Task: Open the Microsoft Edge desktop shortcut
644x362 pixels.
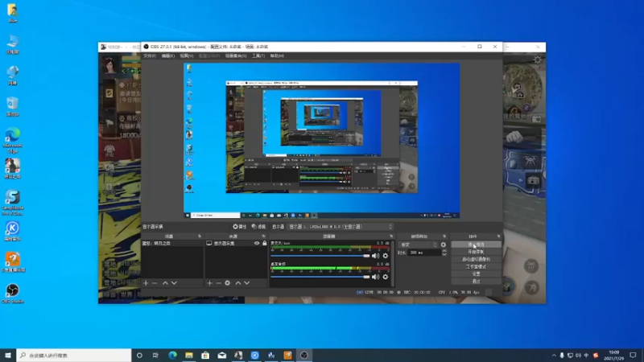Action: [x=12, y=140]
